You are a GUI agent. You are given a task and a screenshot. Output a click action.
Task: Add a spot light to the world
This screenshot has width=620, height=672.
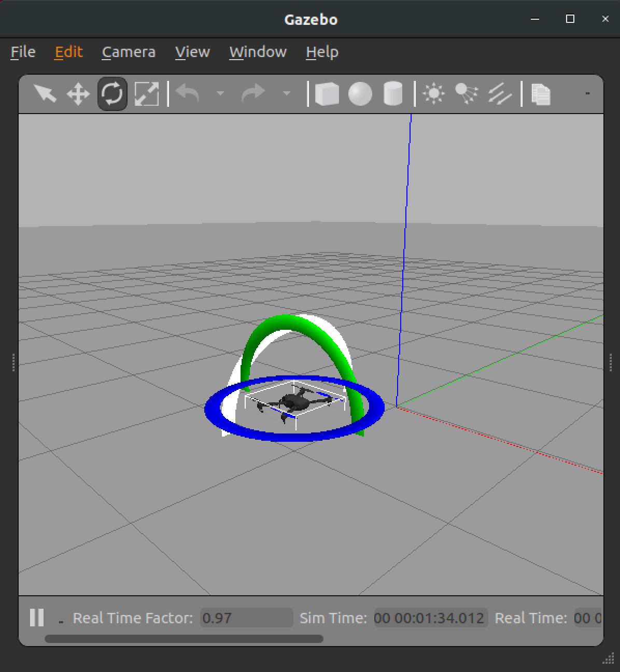[x=466, y=94]
